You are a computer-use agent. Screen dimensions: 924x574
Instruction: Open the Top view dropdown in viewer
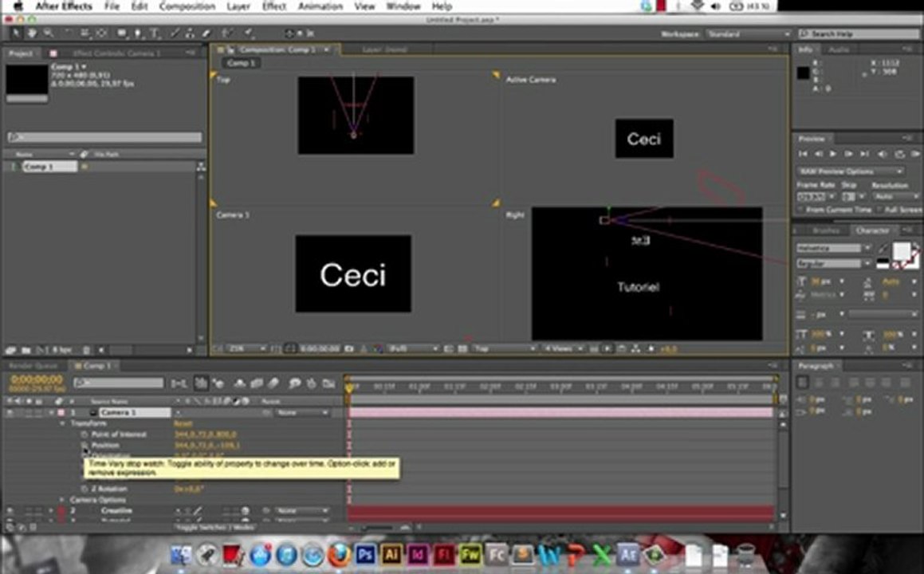point(504,349)
